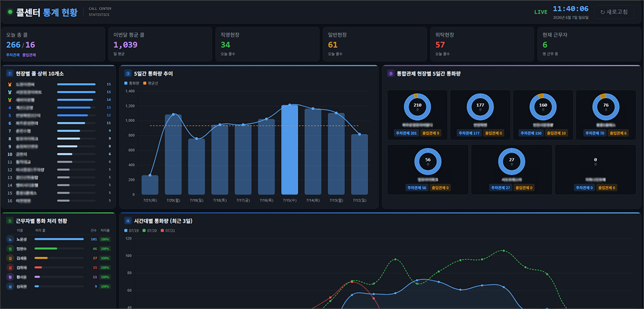Click the circled number 4 hourly chart icon
The image size is (644, 309).
point(128,221)
